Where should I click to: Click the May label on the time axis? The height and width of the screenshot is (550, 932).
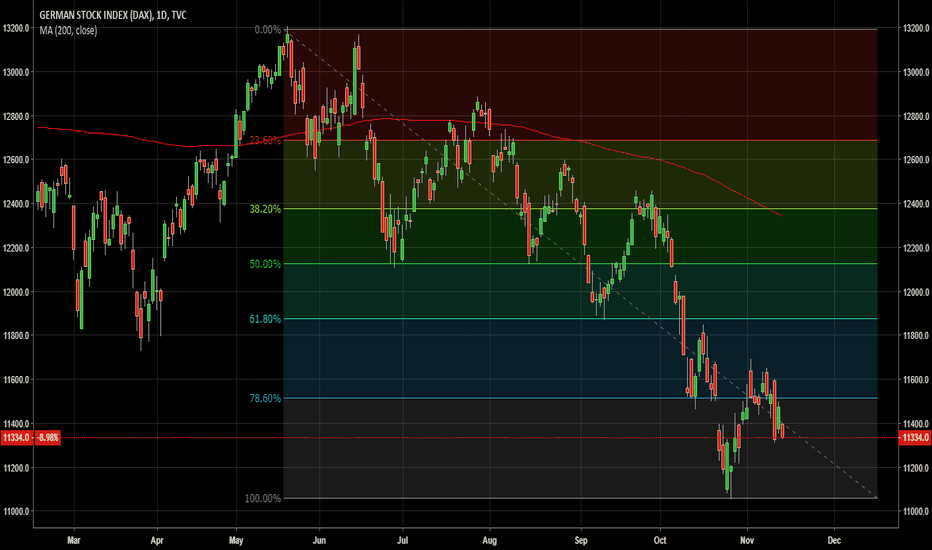point(236,540)
